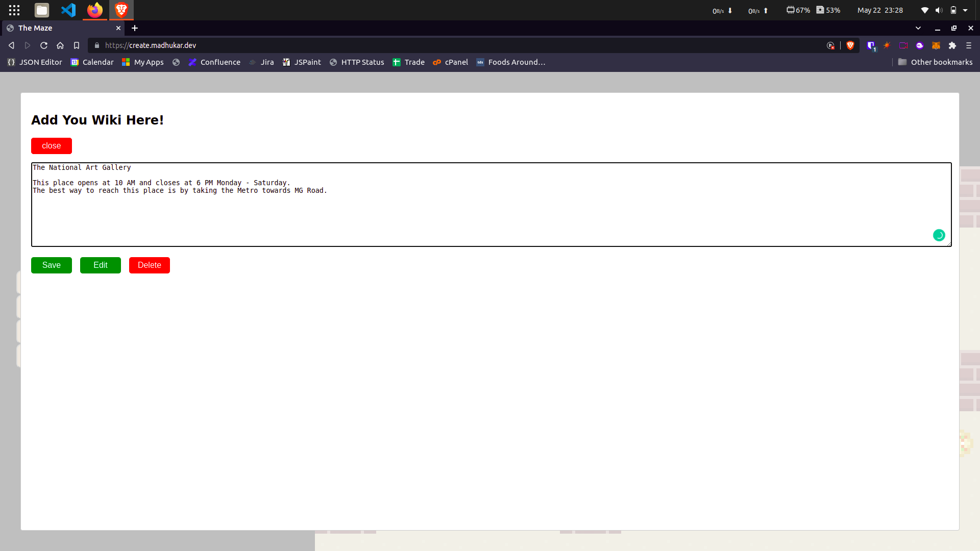The width and height of the screenshot is (980, 551).
Task: Expand the tab search dropdown chevron
Action: coord(918,28)
